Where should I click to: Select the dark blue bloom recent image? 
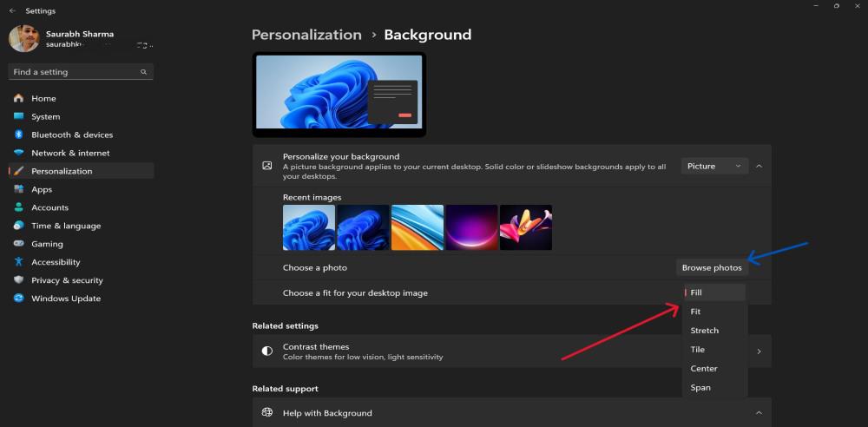pos(363,227)
